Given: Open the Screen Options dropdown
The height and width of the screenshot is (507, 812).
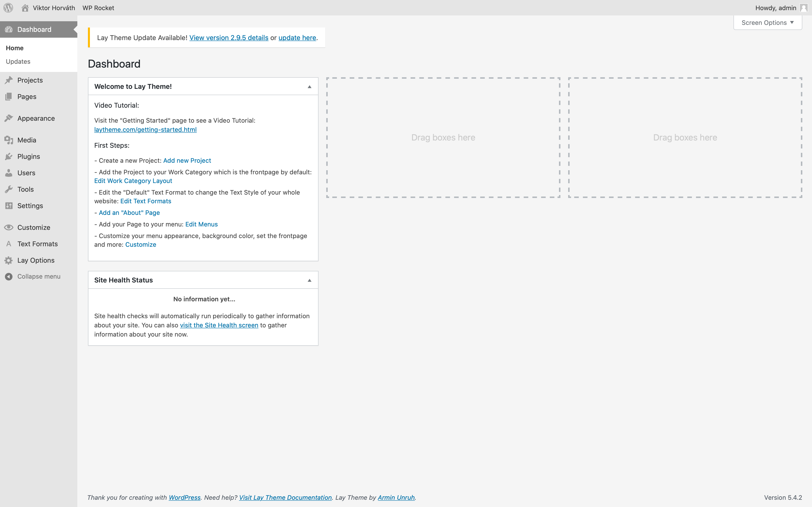Looking at the screenshot, I should coord(767,23).
